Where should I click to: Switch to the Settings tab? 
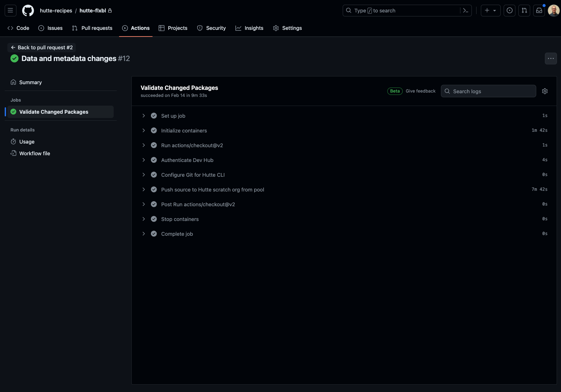pyautogui.click(x=287, y=28)
